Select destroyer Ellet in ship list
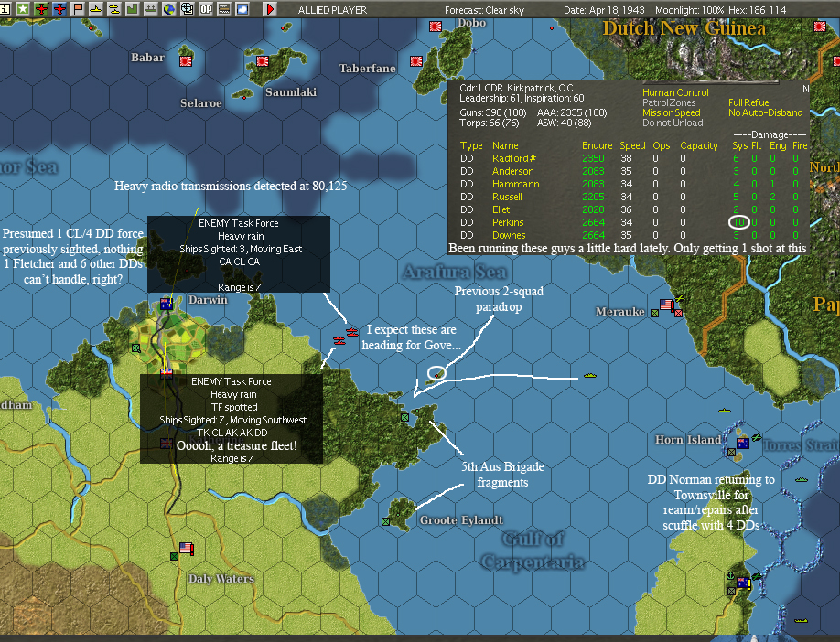840x642 pixels. pos(501,210)
